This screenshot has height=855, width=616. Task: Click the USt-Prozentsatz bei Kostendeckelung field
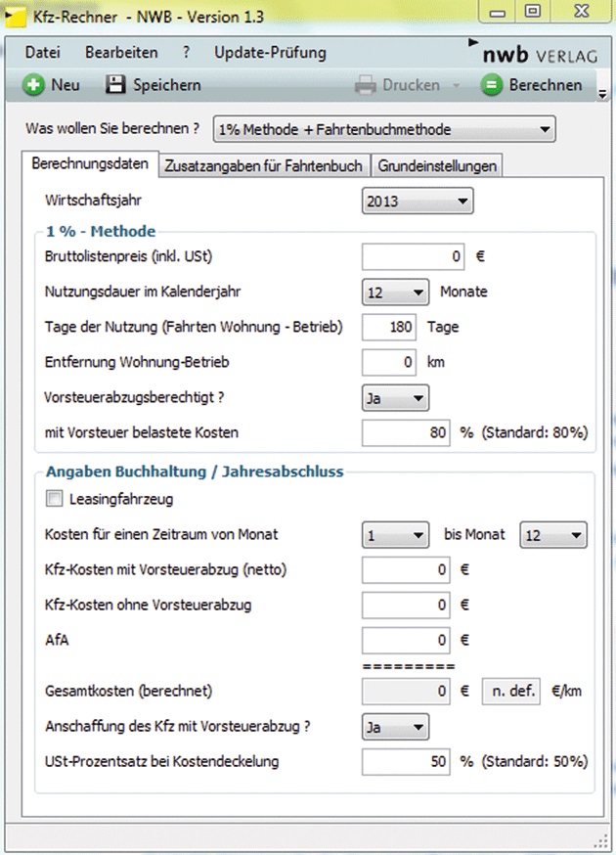(408, 761)
